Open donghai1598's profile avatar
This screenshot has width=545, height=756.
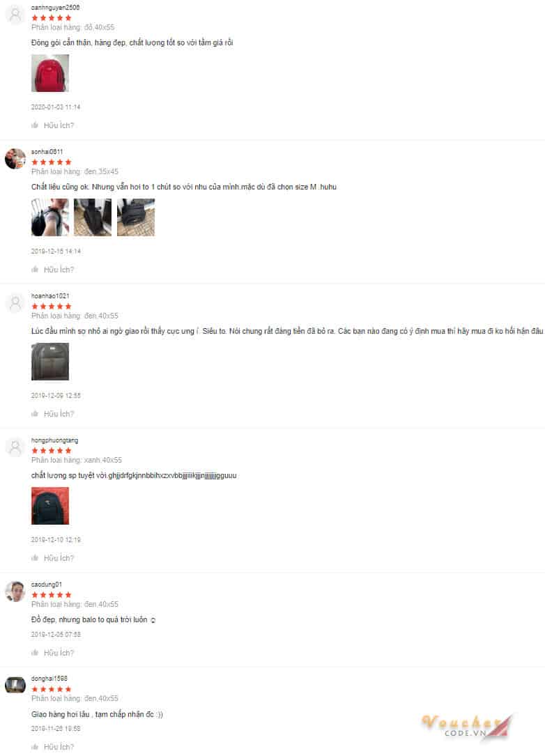[x=15, y=685]
